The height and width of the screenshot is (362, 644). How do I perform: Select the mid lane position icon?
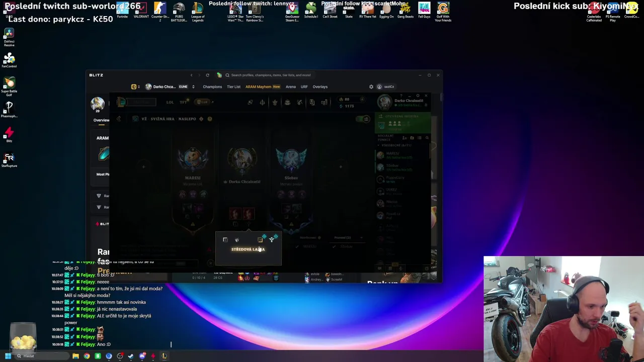[260, 240]
